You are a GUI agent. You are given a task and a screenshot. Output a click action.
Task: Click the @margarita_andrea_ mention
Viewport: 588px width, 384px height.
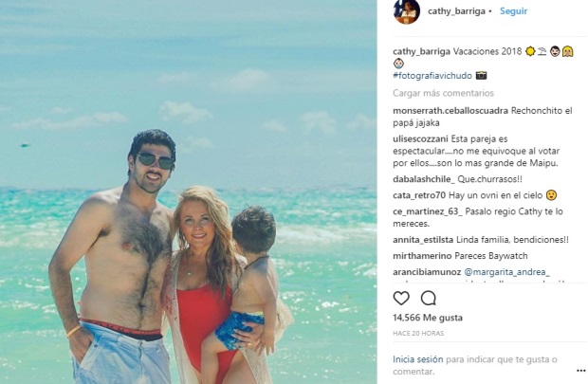coord(506,272)
